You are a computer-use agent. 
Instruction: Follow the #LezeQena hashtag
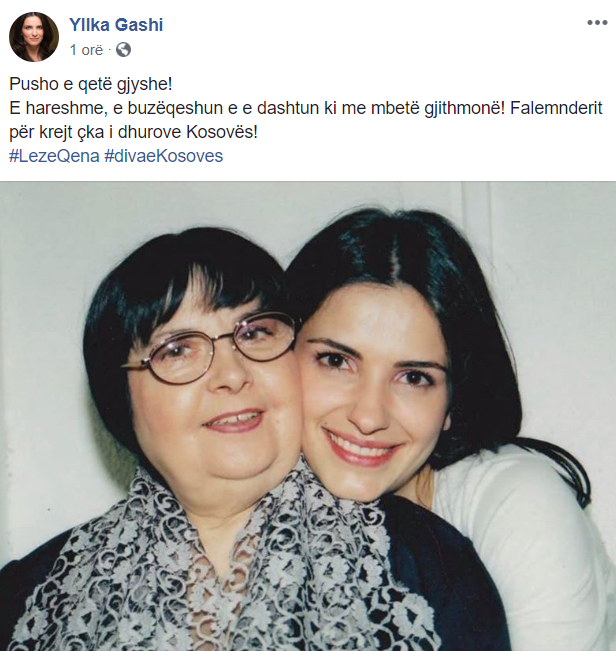(54, 156)
